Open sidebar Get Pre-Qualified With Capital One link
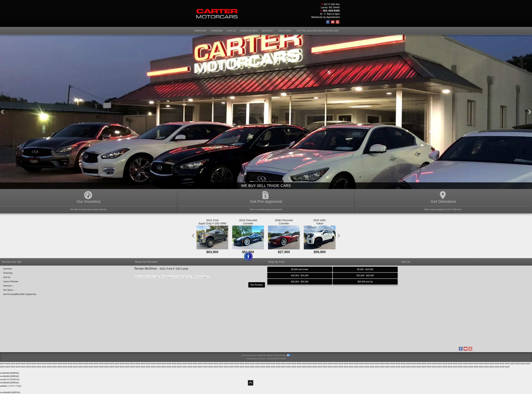The image size is (532, 394). [x=20, y=294]
